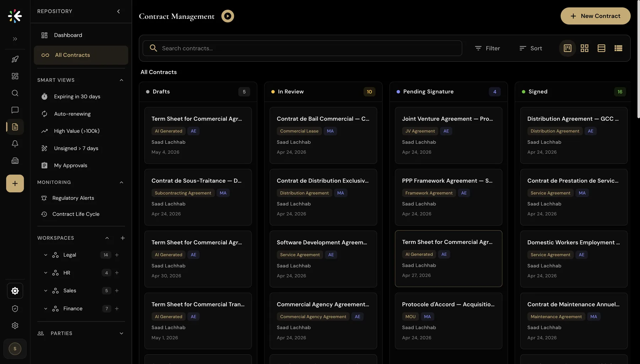This screenshot has height=364, width=640.
Task: Add item to HR workspace
Action: [117, 273]
